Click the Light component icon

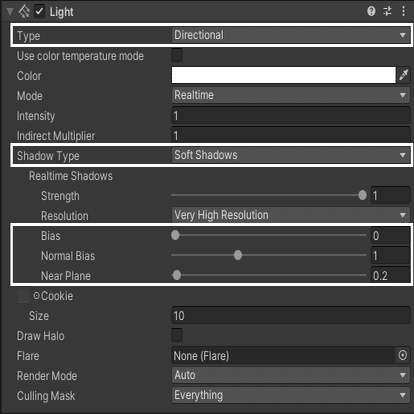click(x=24, y=12)
